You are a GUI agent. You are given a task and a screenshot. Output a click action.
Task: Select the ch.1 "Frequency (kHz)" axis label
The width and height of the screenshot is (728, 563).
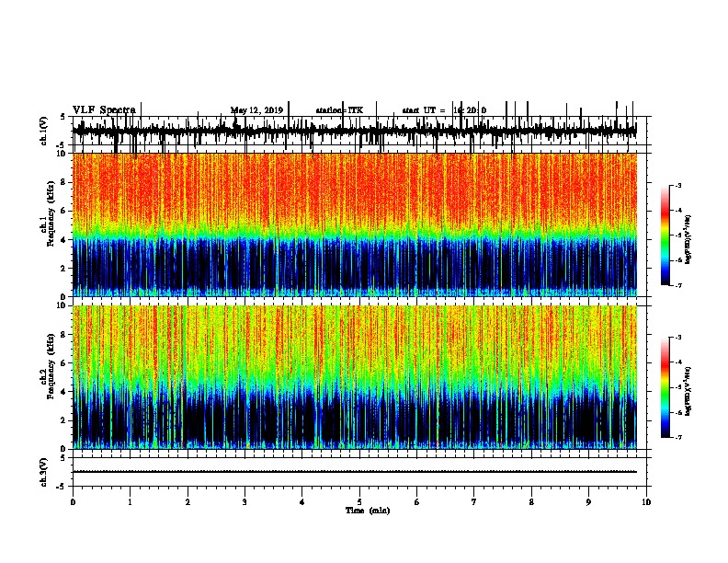51,214
